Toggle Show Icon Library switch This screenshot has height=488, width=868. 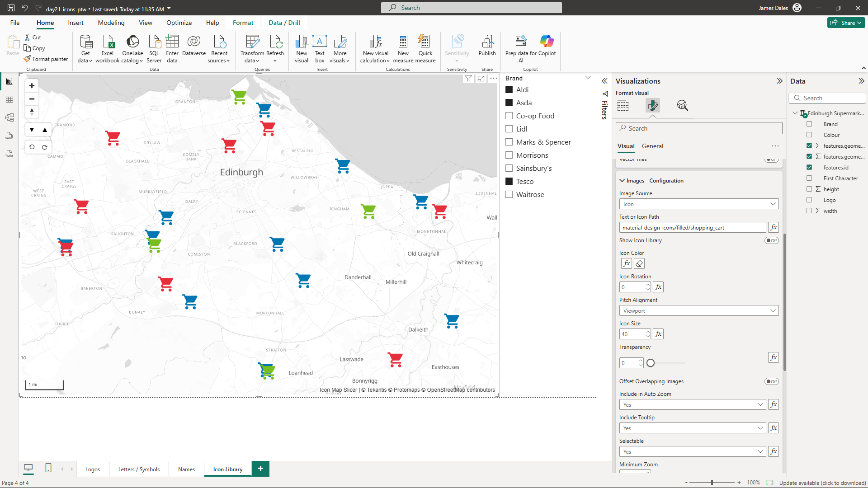coord(771,240)
